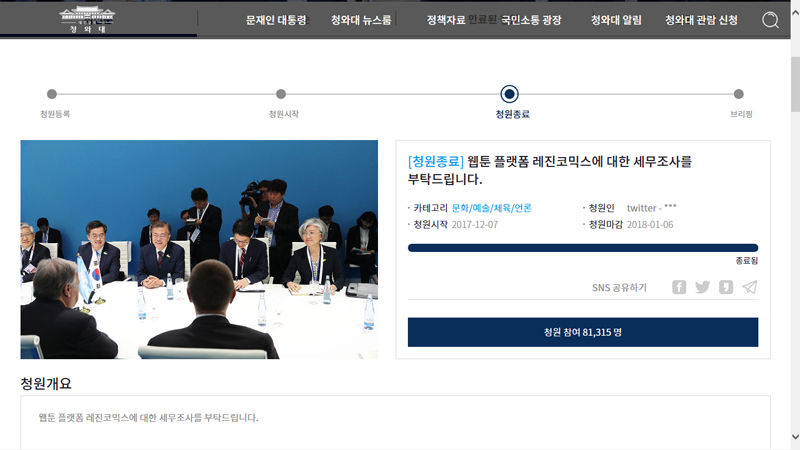
Task: Open 청와대 관람 신청 menu
Action: tap(701, 20)
